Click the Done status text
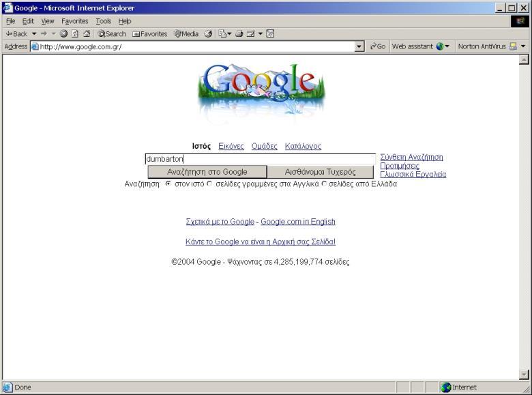The image size is (532, 395). pos(23,387)
